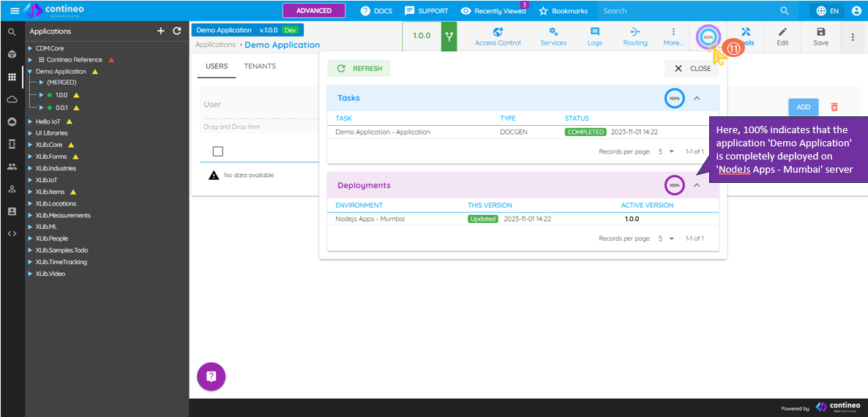Click the ADVANCED mode button
This screenshot has width=868, height=417.
314,11
